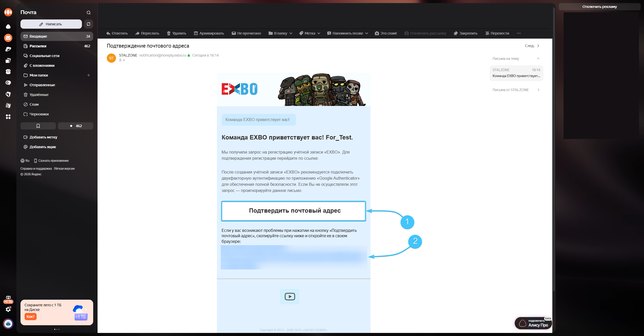Open the Calendar icon showing 17
Screen dimensions: 644x336
coord(8,72)
